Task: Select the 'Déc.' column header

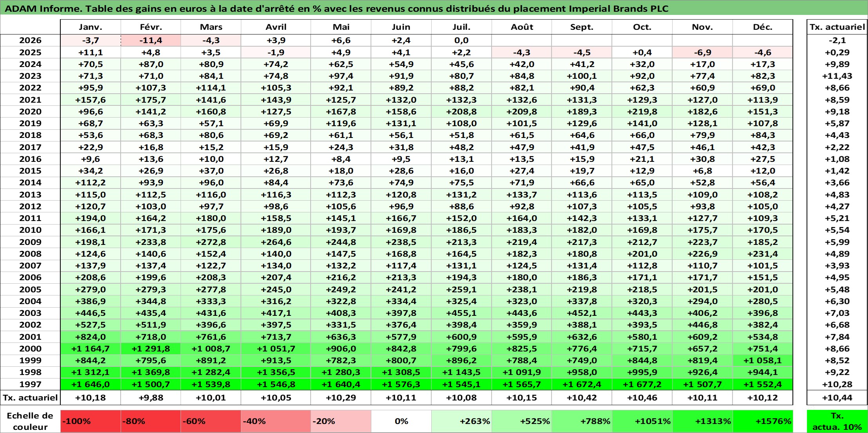Action: [763, 27]
